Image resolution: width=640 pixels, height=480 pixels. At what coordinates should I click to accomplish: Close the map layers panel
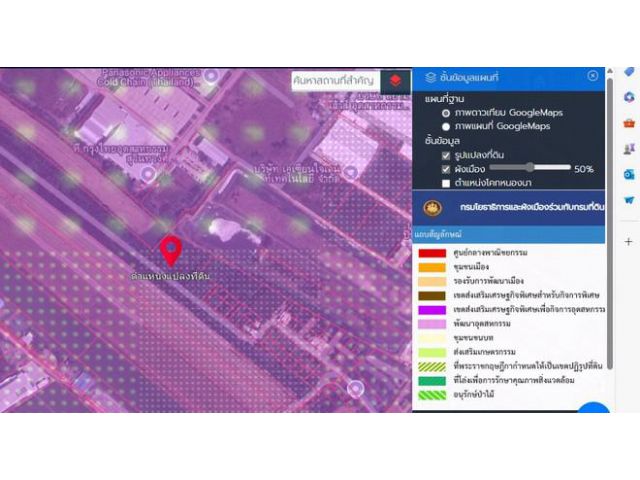(x=593, y=76)
